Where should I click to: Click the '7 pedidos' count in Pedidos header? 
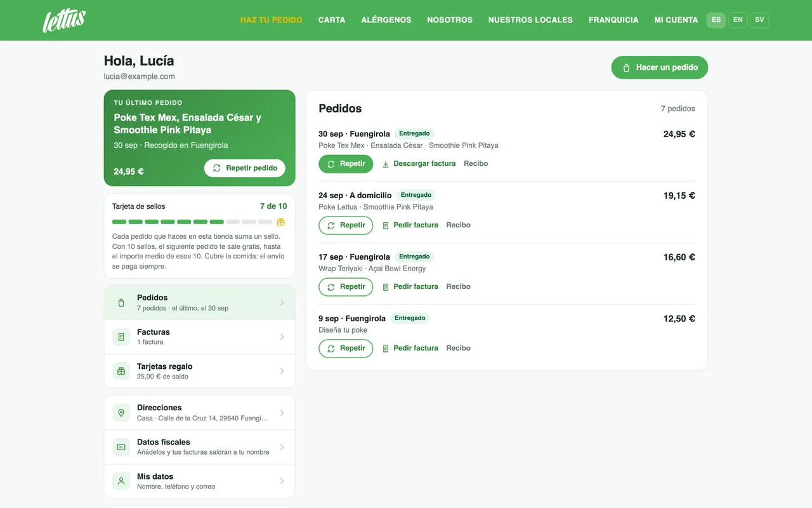click(678, 109)
